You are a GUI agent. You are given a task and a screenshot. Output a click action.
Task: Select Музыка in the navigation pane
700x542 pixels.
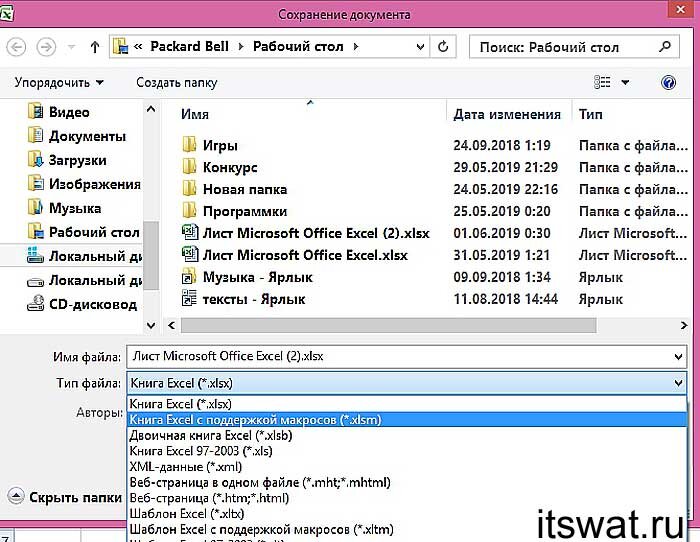coord(64,208)
